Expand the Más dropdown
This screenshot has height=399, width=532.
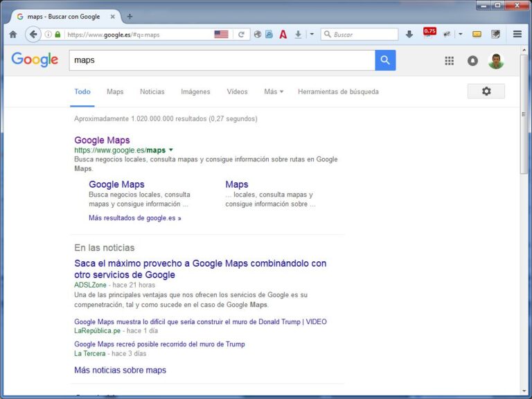[274, 91]
